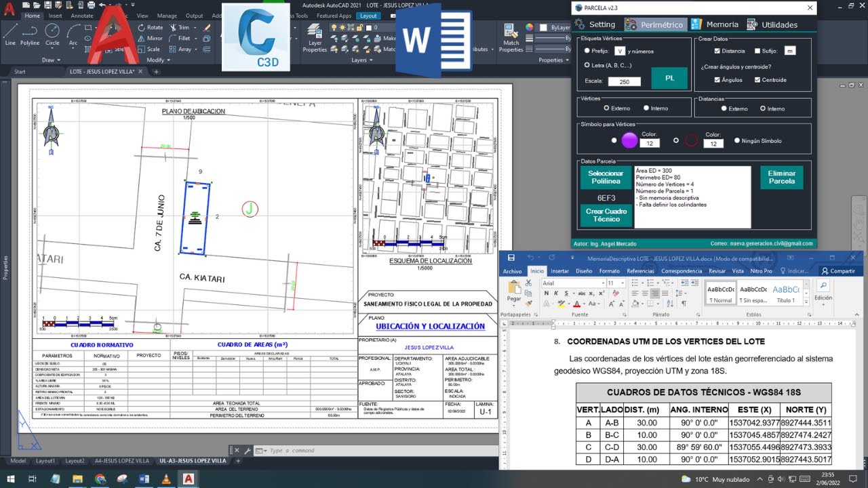Open Insertar tab in Word

pos(559,271)
